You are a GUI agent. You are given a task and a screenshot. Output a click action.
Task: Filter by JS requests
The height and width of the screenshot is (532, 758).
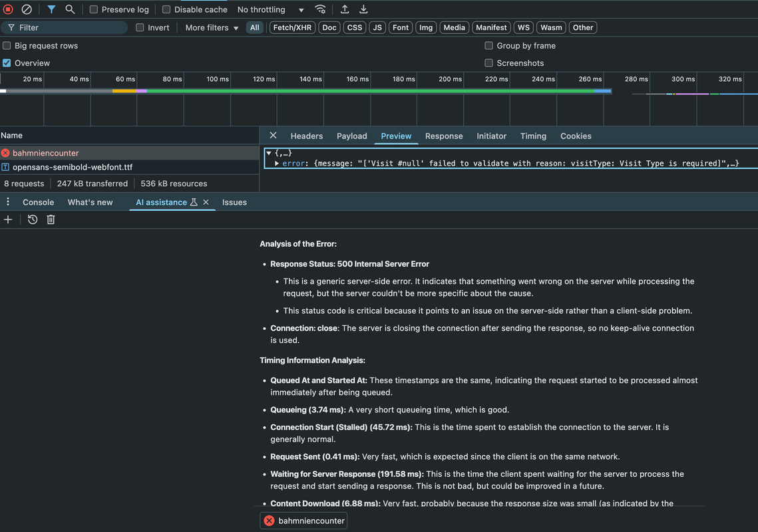coord(377,27)
